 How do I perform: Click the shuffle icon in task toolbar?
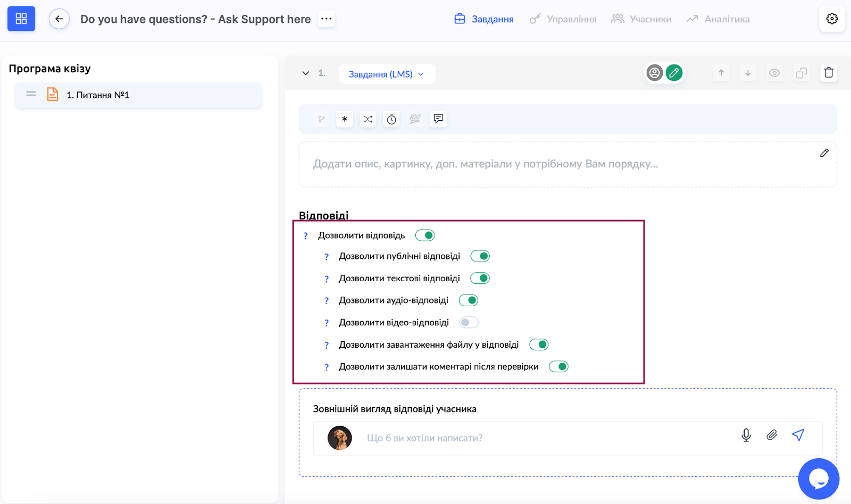368,119
